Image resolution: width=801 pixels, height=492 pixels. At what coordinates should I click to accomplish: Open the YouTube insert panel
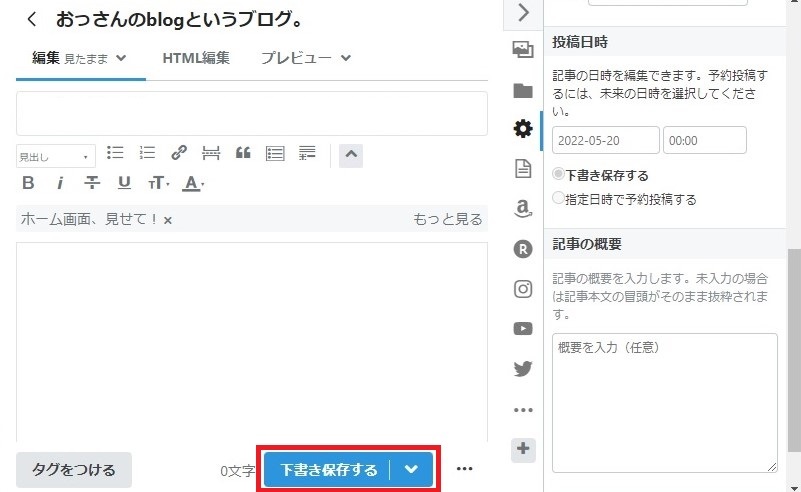tap(523, 329)
